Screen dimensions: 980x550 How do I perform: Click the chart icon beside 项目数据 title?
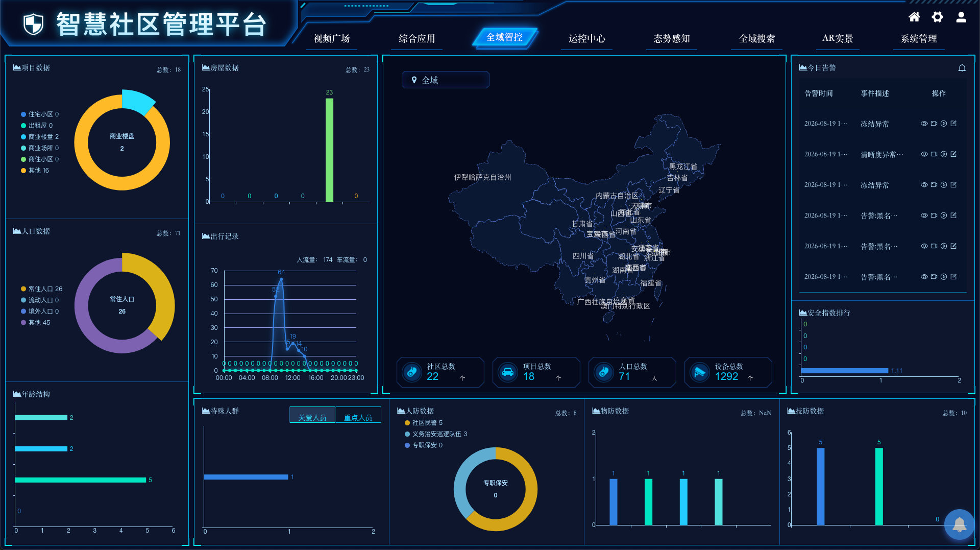(17, 67)
